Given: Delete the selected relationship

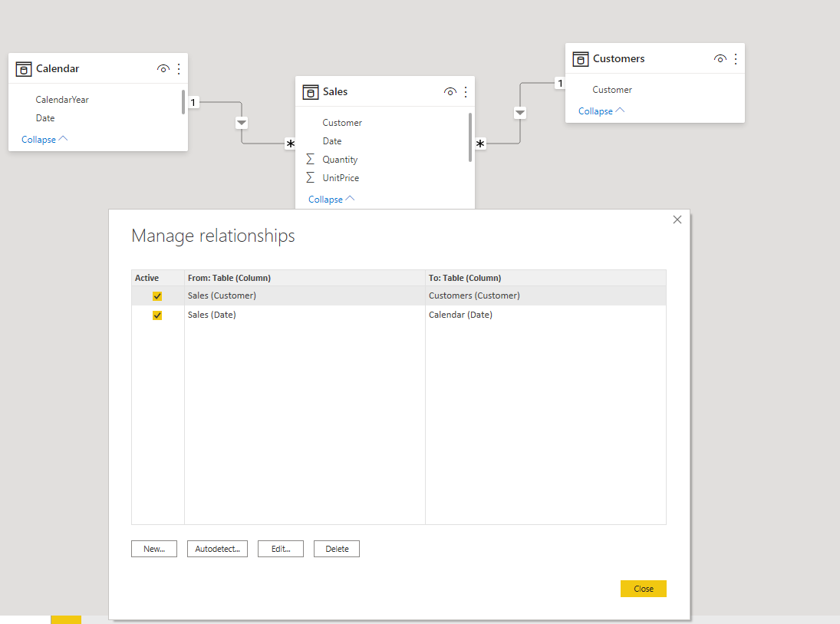Looking at the screenshot, I should click(x=337, y=549).
